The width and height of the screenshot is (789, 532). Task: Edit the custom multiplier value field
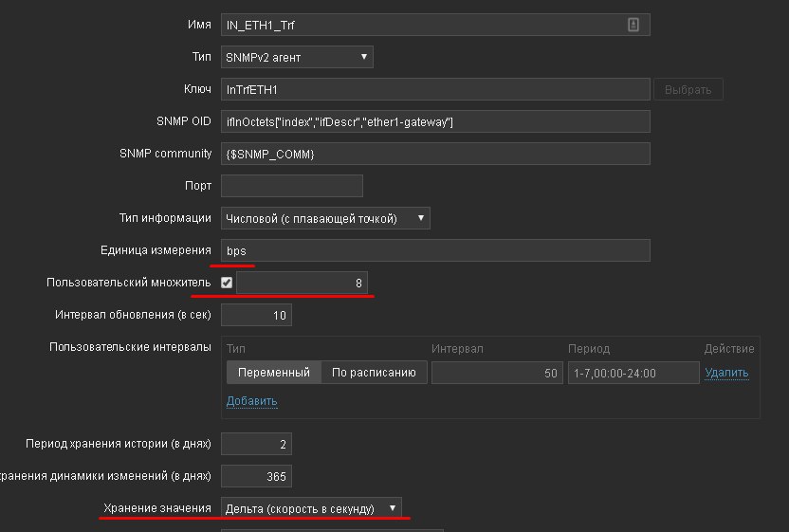(302, 283)
